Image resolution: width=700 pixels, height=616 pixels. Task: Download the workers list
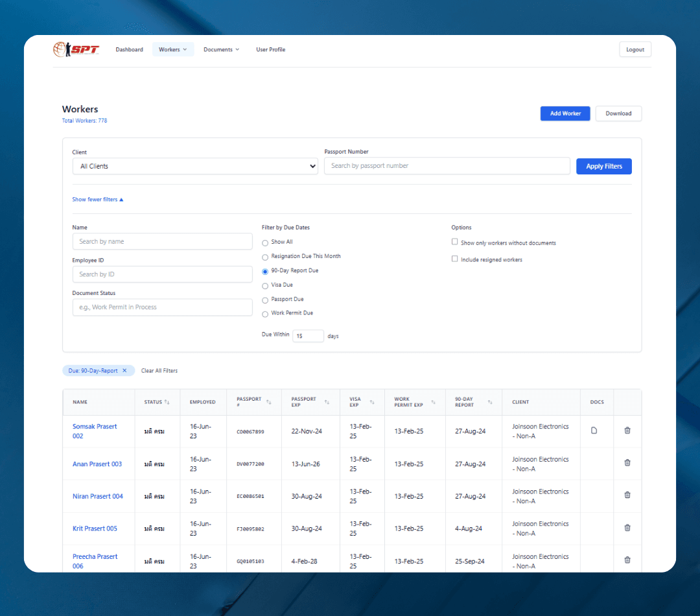pyautogui.click(x=618, y=113)
